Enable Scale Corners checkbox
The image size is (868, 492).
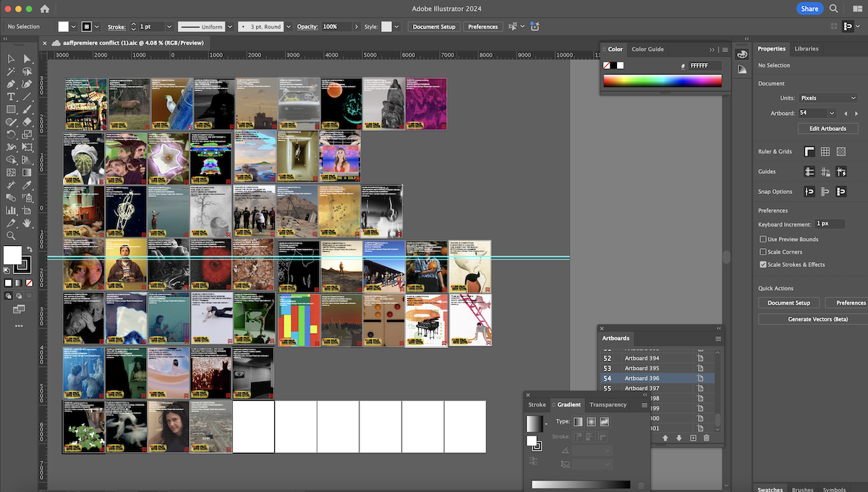(x=763, y=252)
